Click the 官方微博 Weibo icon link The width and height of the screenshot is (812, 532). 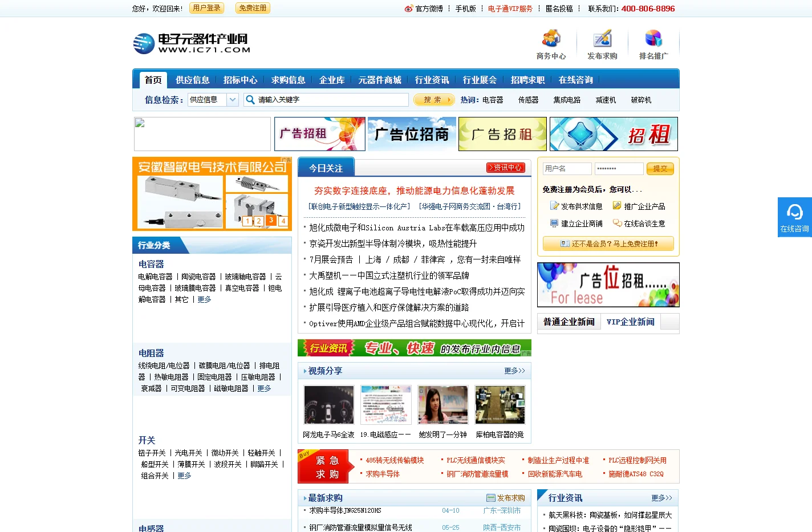(424, 9)
